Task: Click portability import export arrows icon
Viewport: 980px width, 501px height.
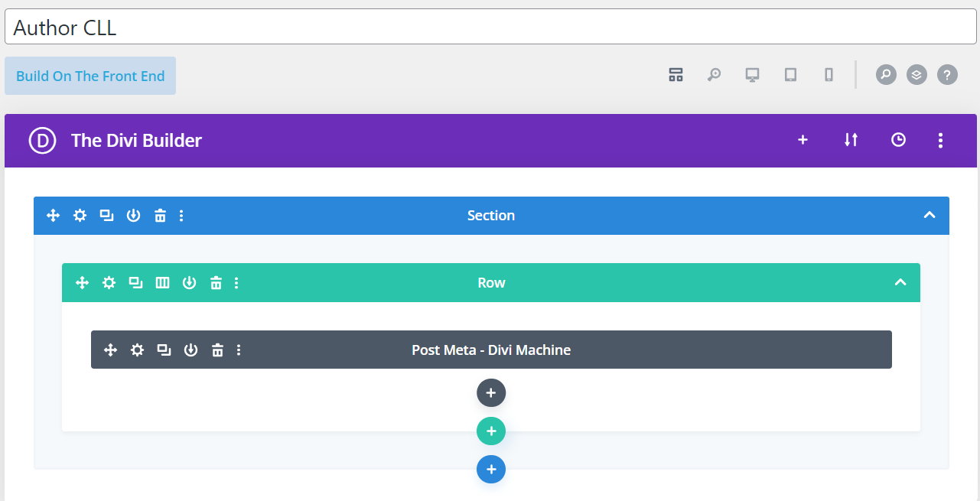Action: pos(851,140)
